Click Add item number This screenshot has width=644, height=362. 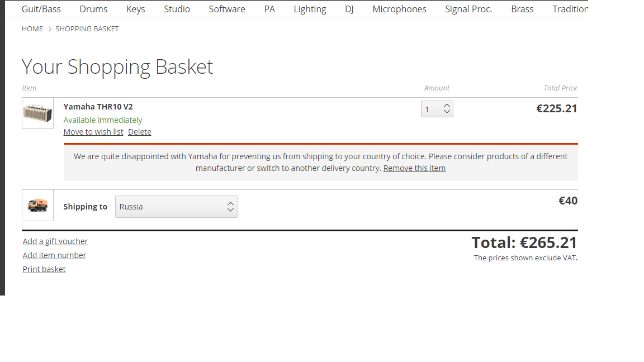click(54, 255)
